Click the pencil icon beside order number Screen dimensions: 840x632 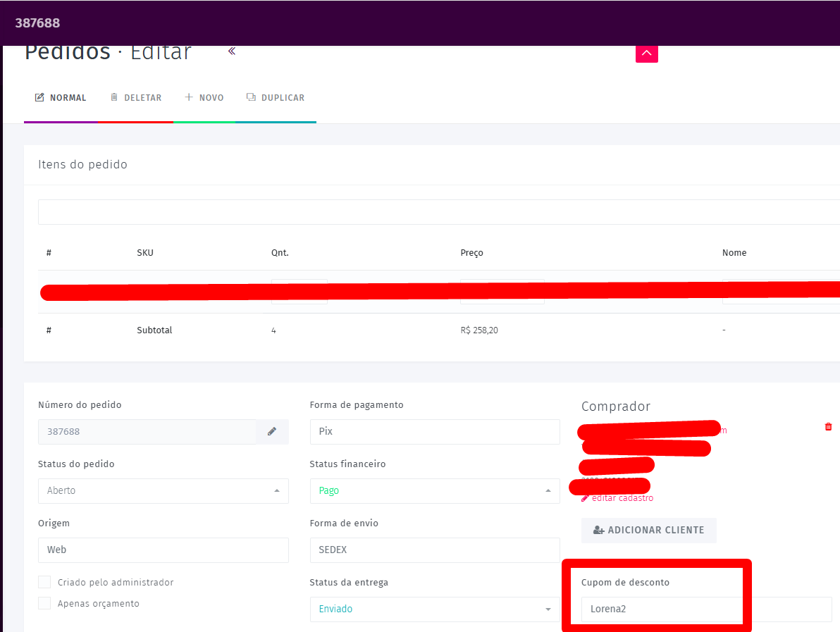click(x=272, y=432)
